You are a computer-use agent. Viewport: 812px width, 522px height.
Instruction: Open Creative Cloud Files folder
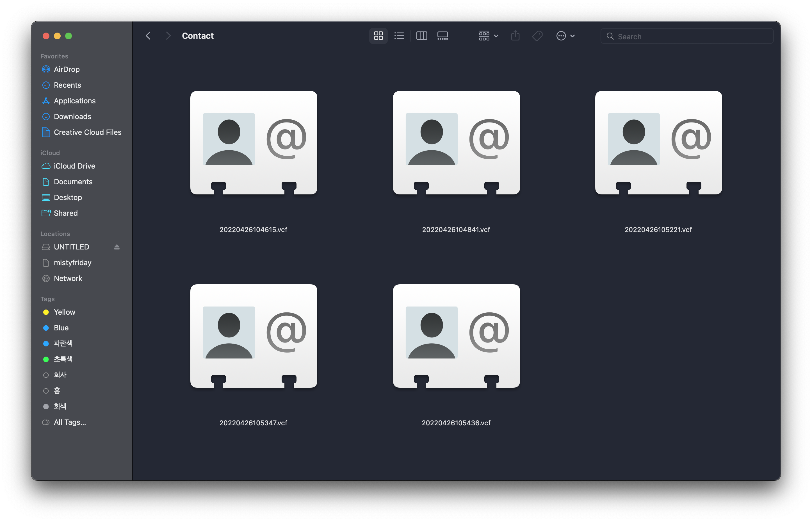tap(87, 132)
